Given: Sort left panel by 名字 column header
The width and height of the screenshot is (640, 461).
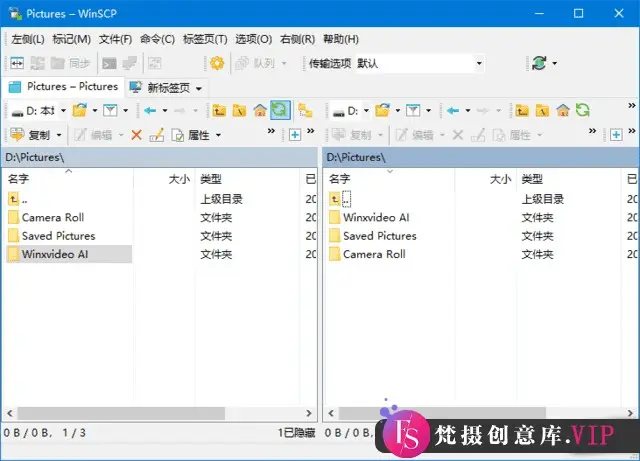Looking at the screenshot, I should tap(69, 178).
